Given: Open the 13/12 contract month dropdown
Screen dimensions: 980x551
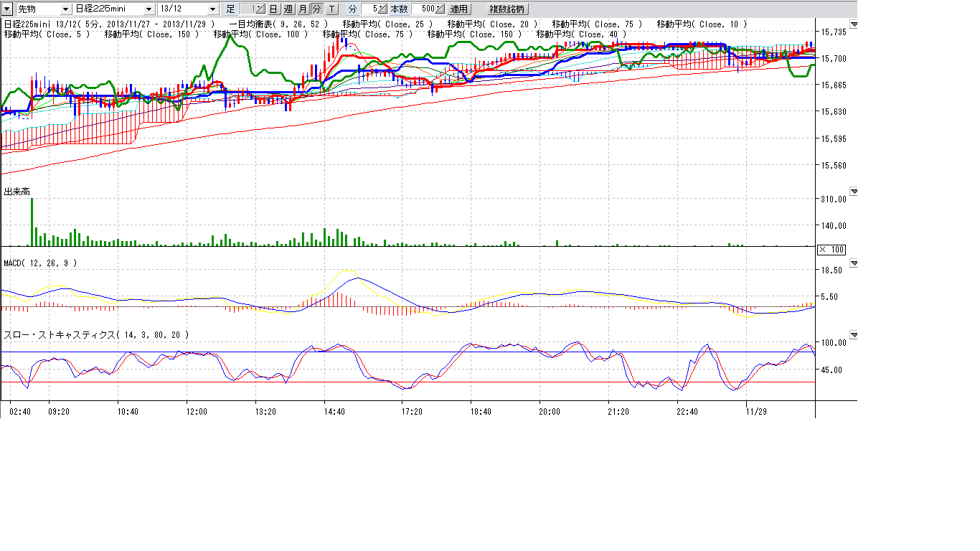Looking at the screenshot, I should pyautogui.click(x=212, y=9).
